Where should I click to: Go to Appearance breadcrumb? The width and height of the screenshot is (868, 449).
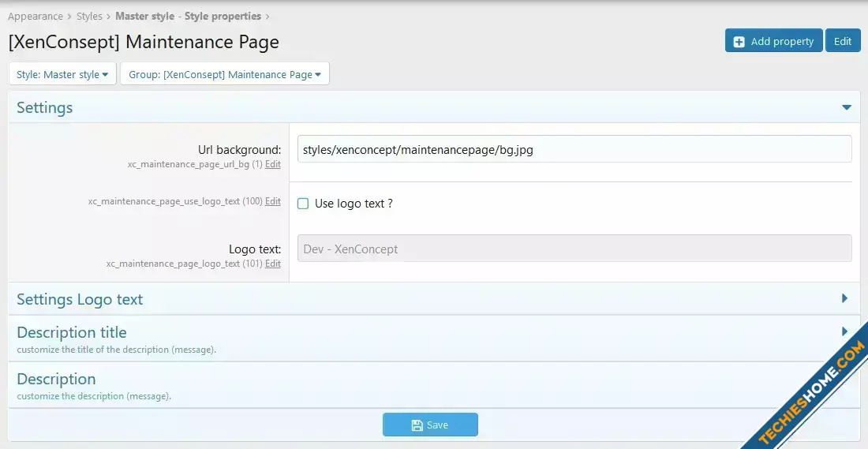click(35, 16)
